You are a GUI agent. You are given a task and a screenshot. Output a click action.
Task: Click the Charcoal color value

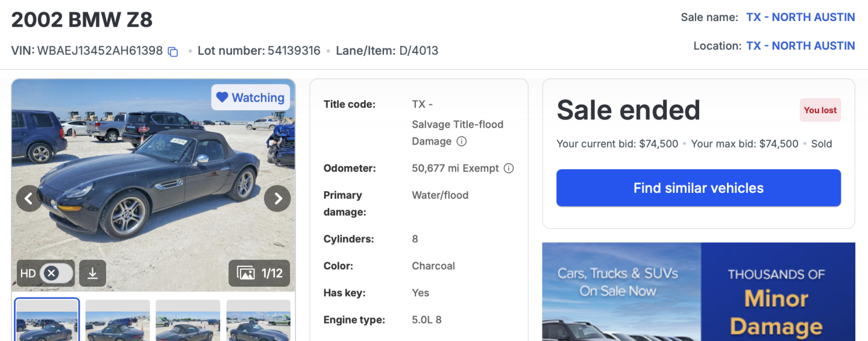click(x=433, y=266)
